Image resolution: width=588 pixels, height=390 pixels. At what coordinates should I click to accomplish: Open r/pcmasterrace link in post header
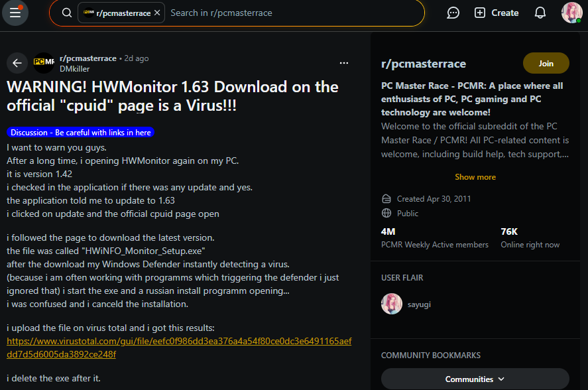click(x=88, y=58)
